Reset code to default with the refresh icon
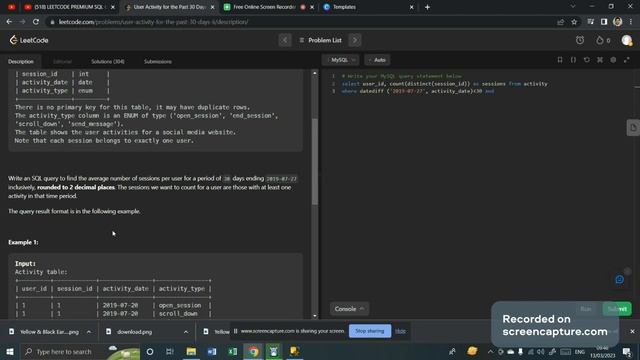This screenshot has width=640, height=360. [x=587, y=60]
